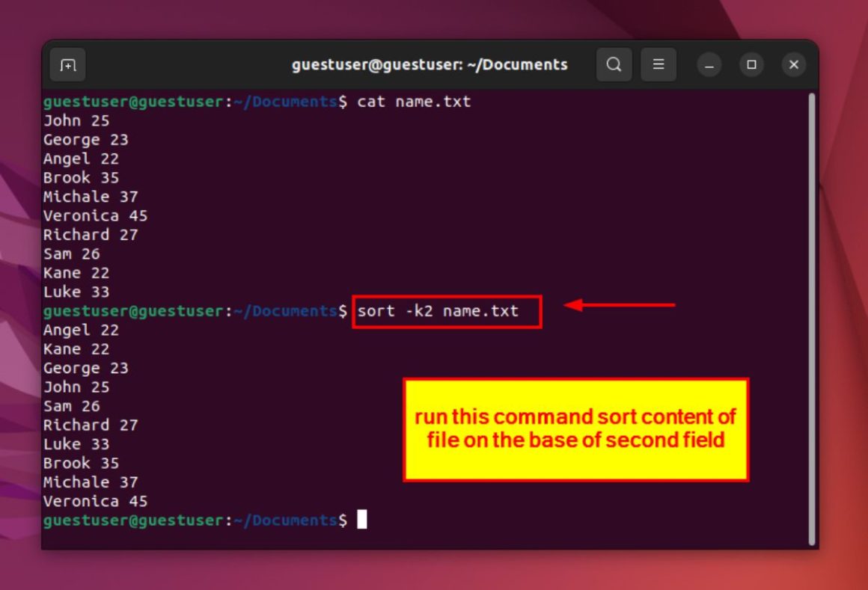Image resolution: width=868 pixels, height=590 pixels.
Task: Click the 'Veronica 45' line in the sorted output
Action: click(95, 501)
